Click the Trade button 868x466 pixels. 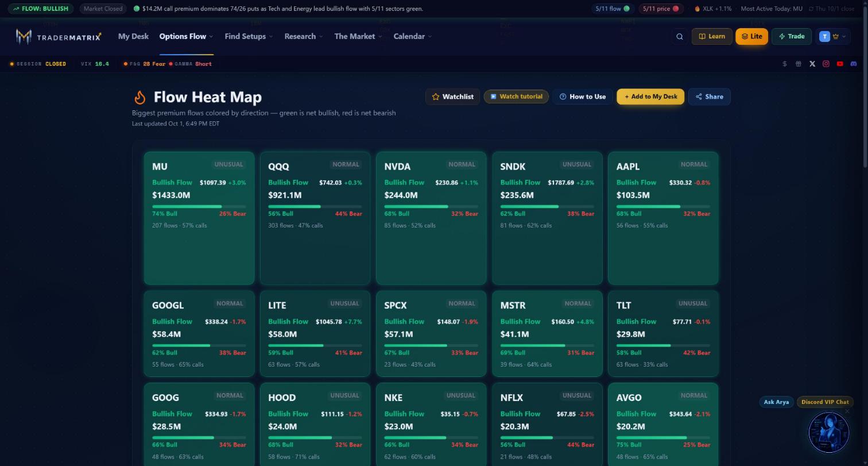pyautogui.click(x=792, y=36)
